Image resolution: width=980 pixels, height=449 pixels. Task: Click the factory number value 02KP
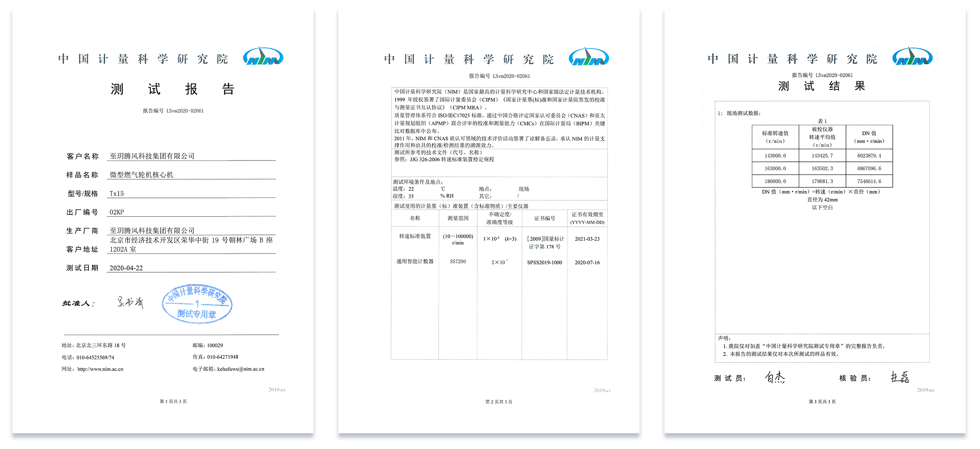[117, 212]
